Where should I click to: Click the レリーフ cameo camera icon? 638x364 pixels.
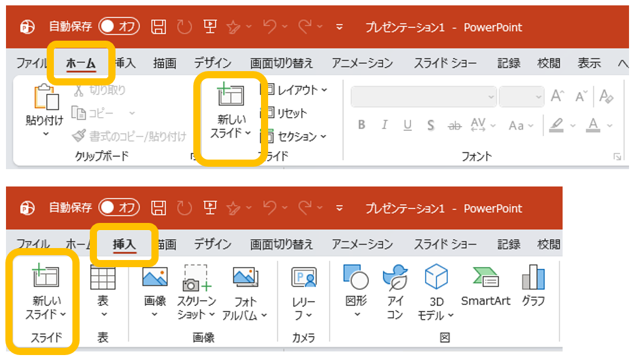(303, 278)
